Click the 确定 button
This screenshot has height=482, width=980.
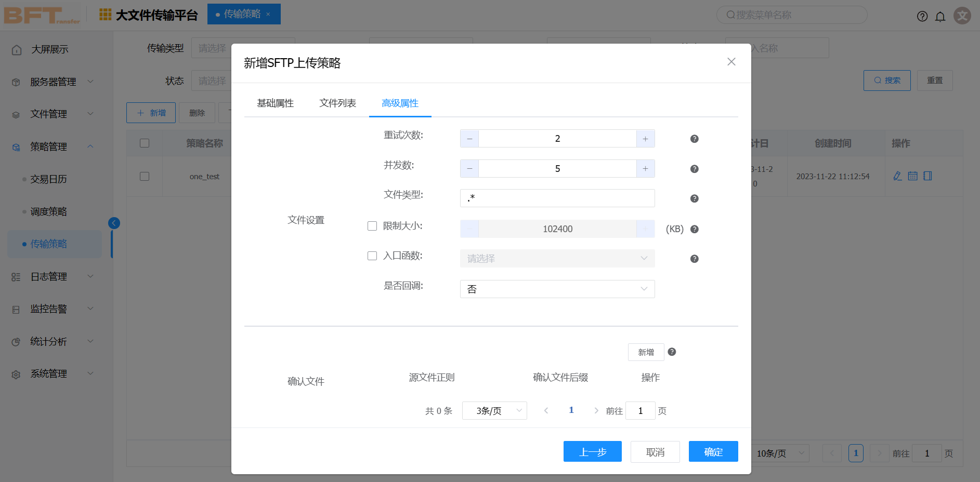click(x=713, y=452)
